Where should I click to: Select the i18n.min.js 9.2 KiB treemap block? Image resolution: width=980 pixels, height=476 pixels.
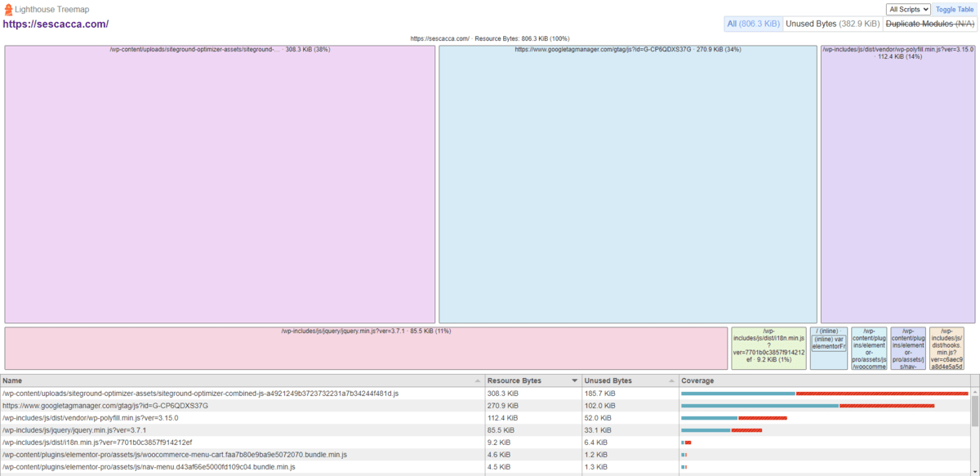pyautogui.click(x=768, y=349)
